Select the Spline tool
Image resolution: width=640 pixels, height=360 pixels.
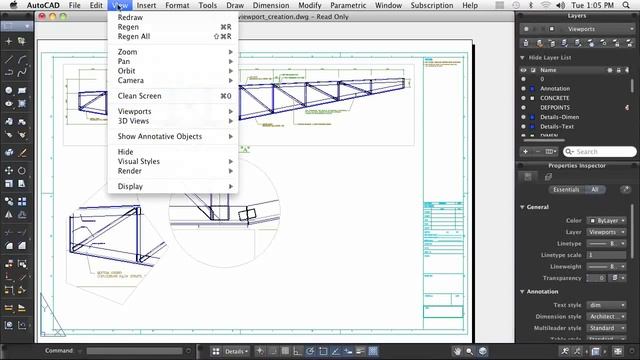[22, 73]
